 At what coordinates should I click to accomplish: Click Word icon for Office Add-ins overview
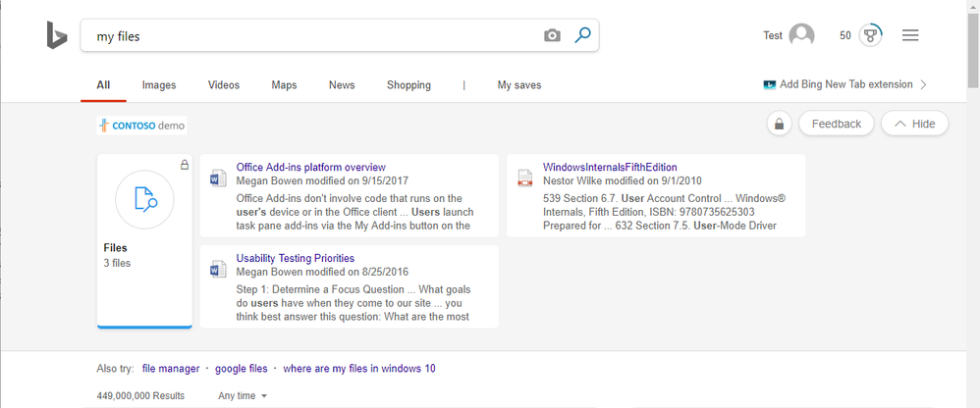coord(217,179)
